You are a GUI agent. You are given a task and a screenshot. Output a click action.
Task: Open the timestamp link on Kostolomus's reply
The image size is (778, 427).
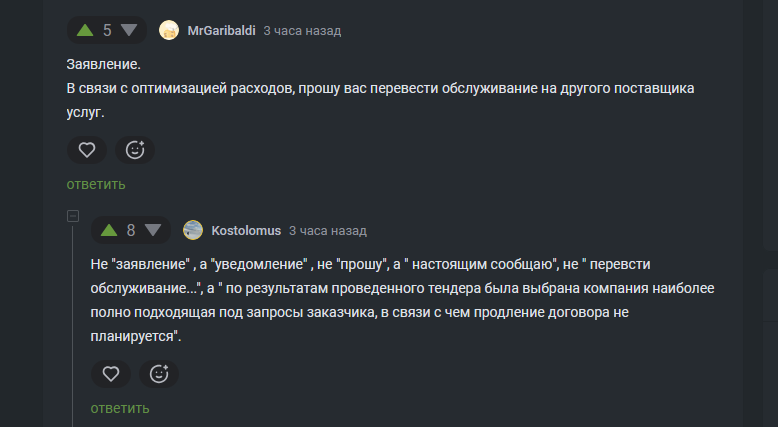click(327, 231)
